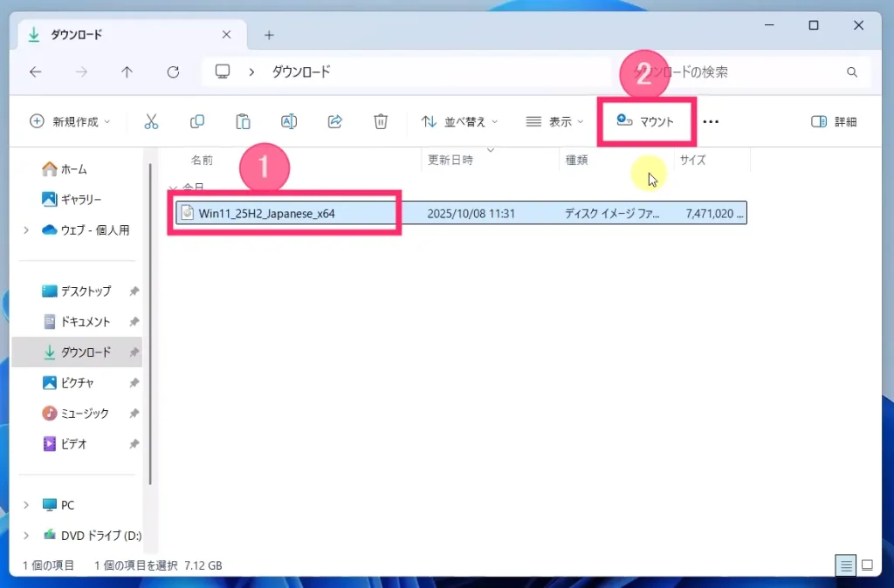Click the マウント mount button
This screenshot has width=894, height=588.
(x=646, y=122)
